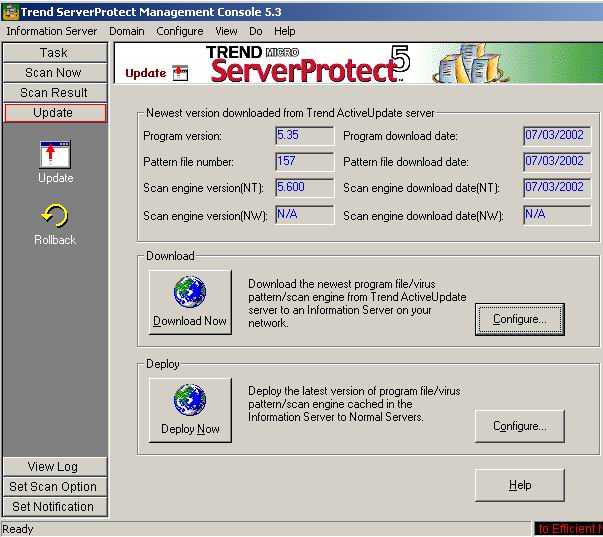Open the View menu
This screenshot has width=603, height=537.
tap(226, 31)
